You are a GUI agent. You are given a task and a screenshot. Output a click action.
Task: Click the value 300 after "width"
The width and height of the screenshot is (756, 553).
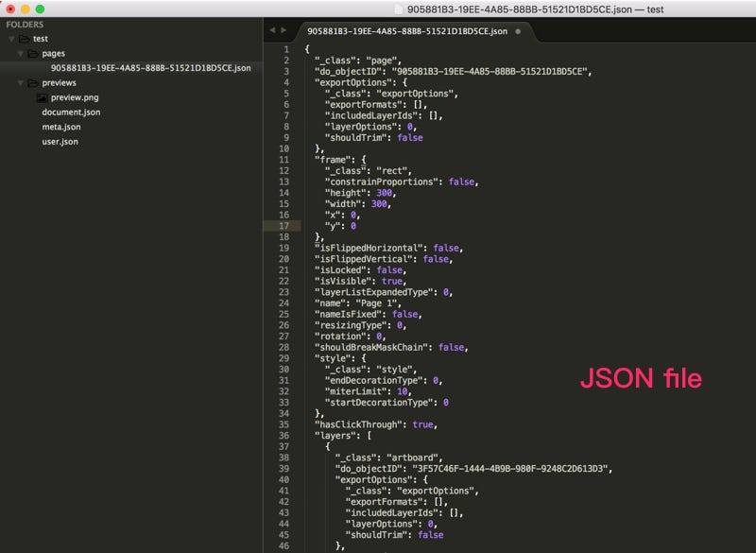(x=379, y=204)
